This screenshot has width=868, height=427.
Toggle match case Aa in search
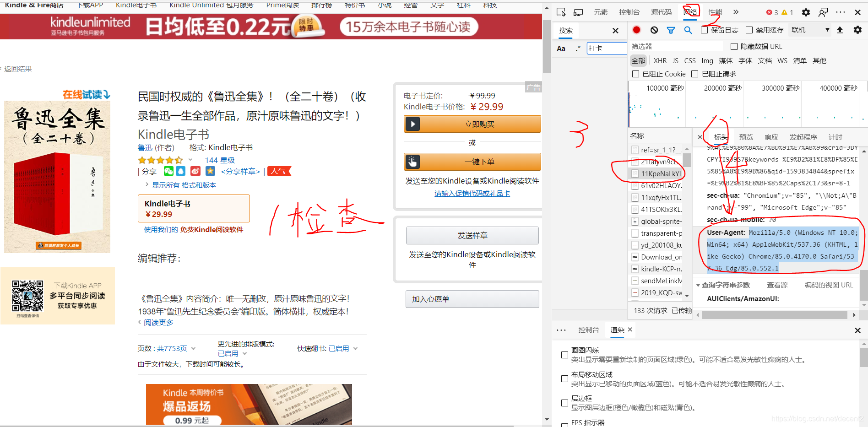561,48
